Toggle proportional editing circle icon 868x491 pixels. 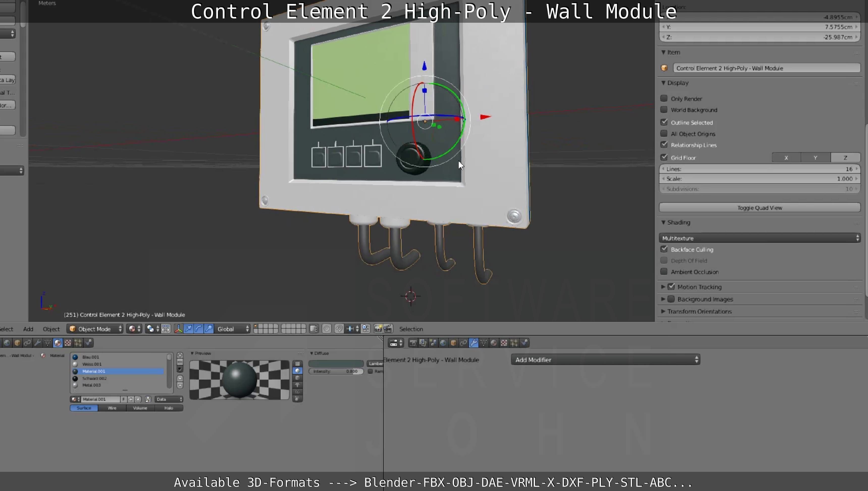pos(327,329)
